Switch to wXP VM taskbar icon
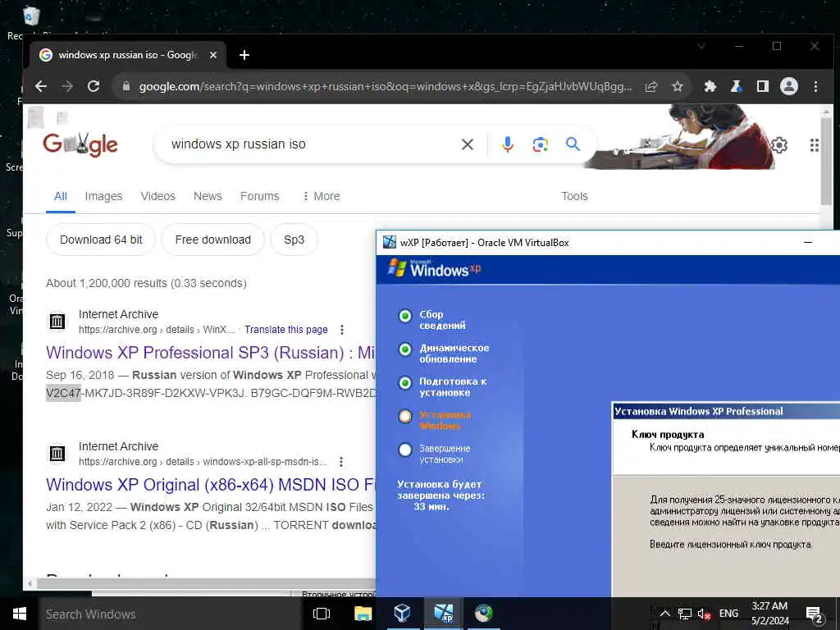 pyautogui.click(x=444, y=614)
